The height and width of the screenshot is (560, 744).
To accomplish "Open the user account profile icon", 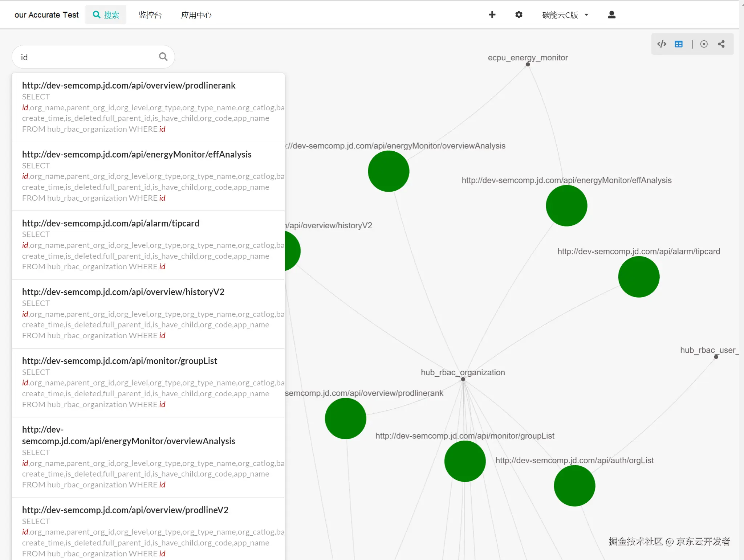I will tap(611, 15).
